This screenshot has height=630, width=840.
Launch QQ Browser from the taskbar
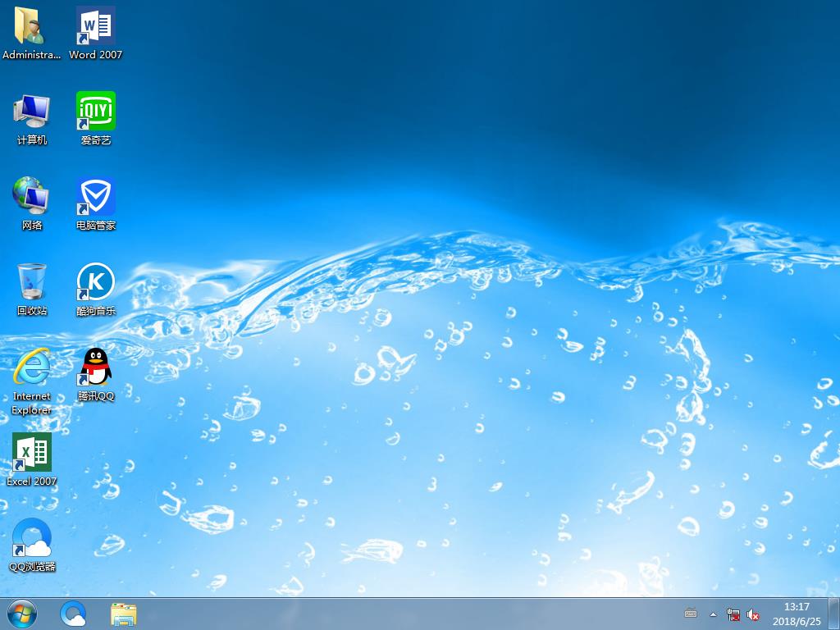click(x=73, y=613)
